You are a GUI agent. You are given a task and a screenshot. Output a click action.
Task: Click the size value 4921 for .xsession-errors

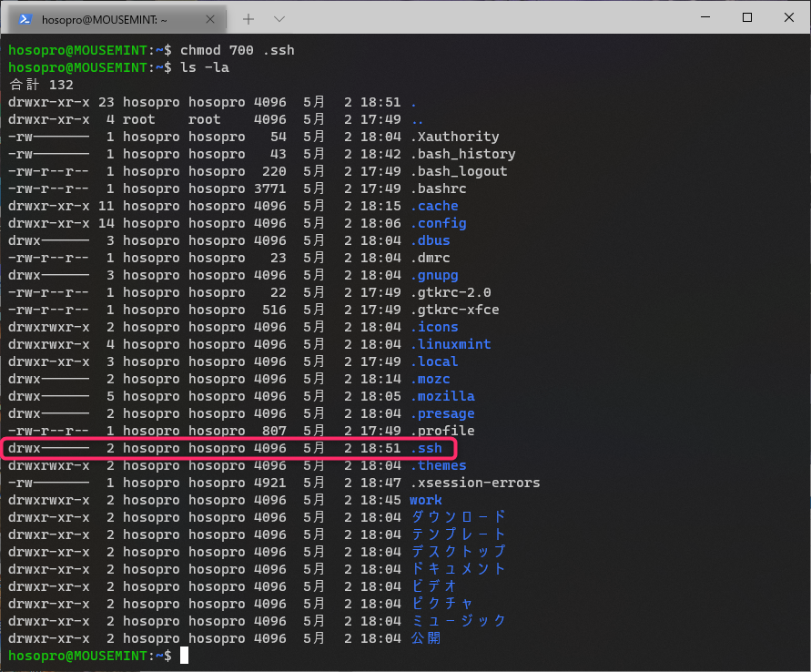270,483
